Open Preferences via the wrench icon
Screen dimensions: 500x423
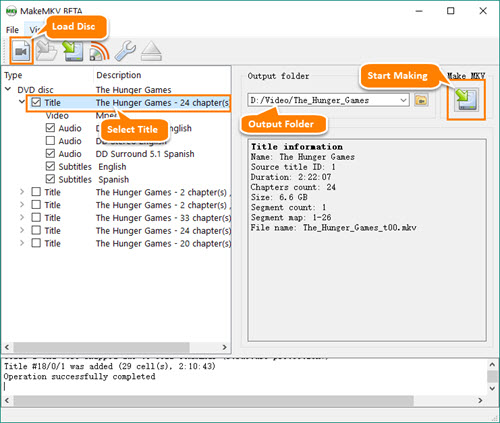point(125,51)
